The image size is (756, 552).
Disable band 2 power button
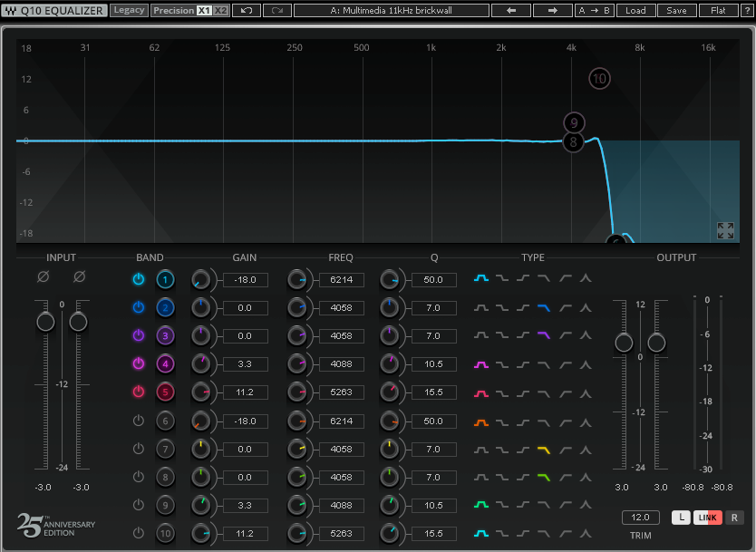tap(139, 307)
